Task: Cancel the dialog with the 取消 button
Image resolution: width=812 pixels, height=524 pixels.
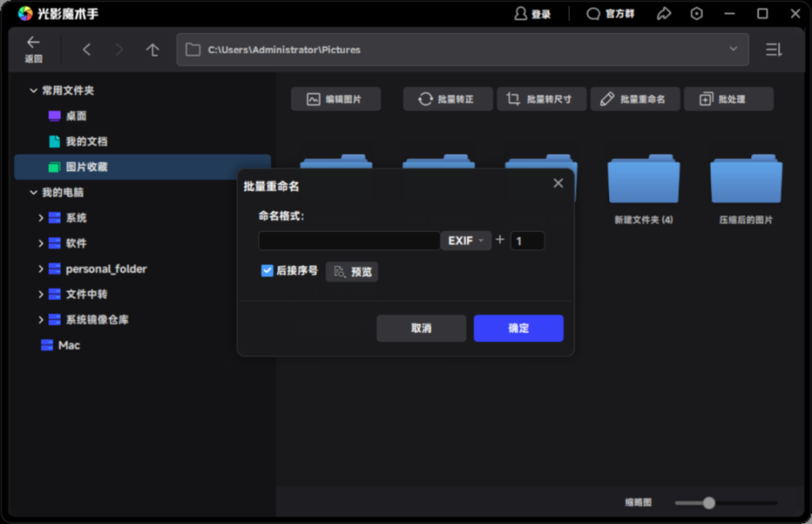Action: pyautogui.click(x=420, y=328)
